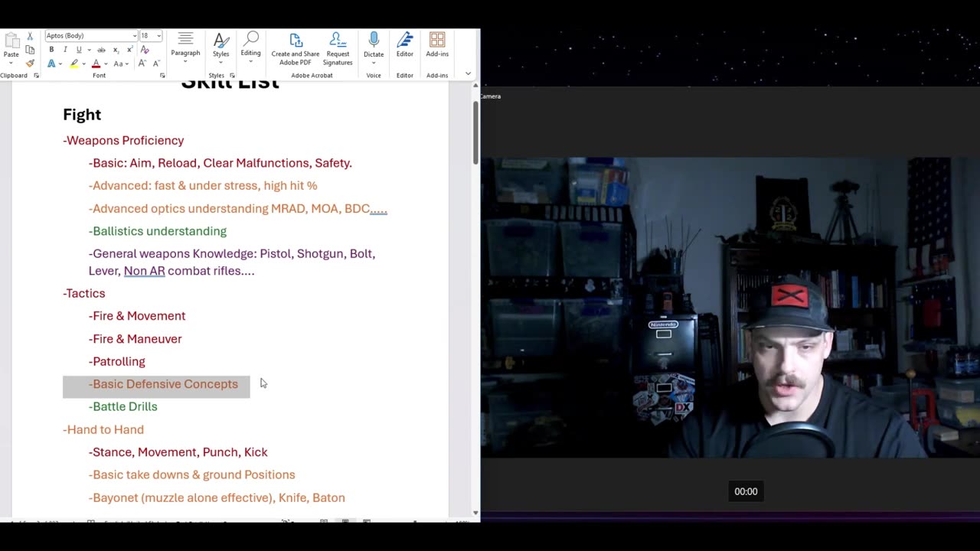The image size is (980, 551).
Task: Increase font size with grow icon
Action: [142, 64]
